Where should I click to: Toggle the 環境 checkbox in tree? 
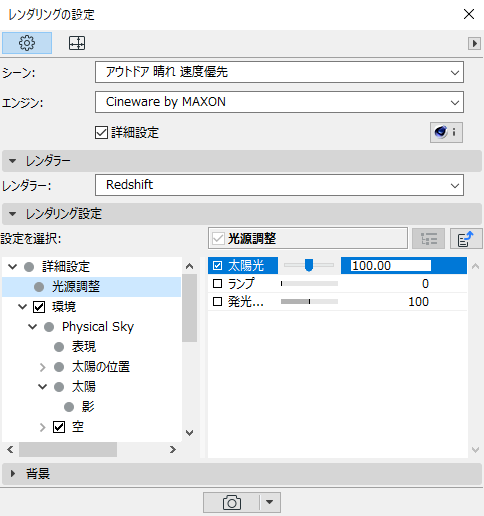click(x=39, y=307)
